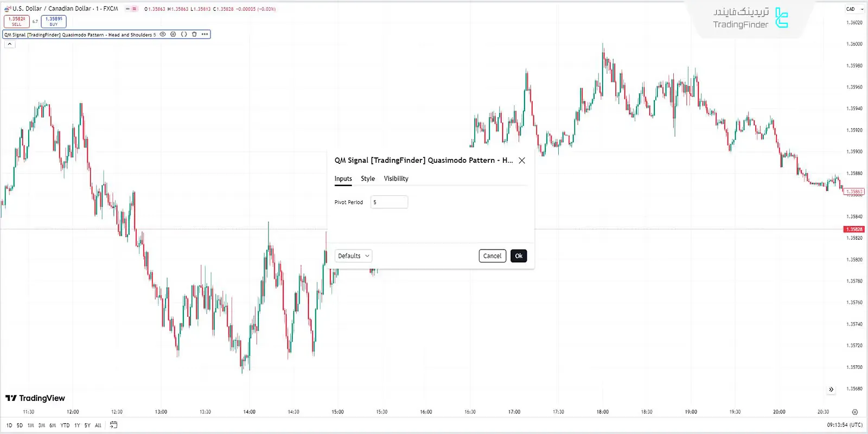Open the indicator's three-dot more menu

205,34
